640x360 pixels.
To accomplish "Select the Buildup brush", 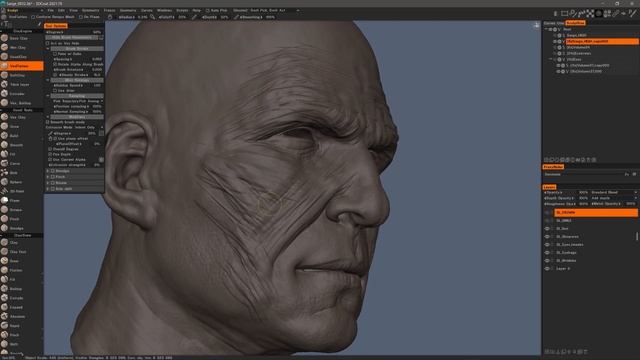I will 16,289.
